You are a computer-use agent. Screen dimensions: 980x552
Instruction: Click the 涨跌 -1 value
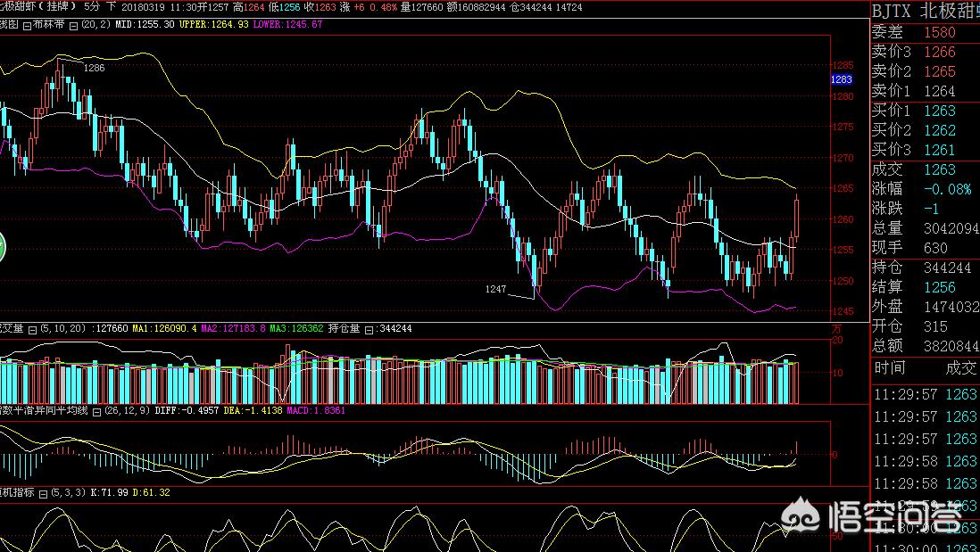coord(931,209)
